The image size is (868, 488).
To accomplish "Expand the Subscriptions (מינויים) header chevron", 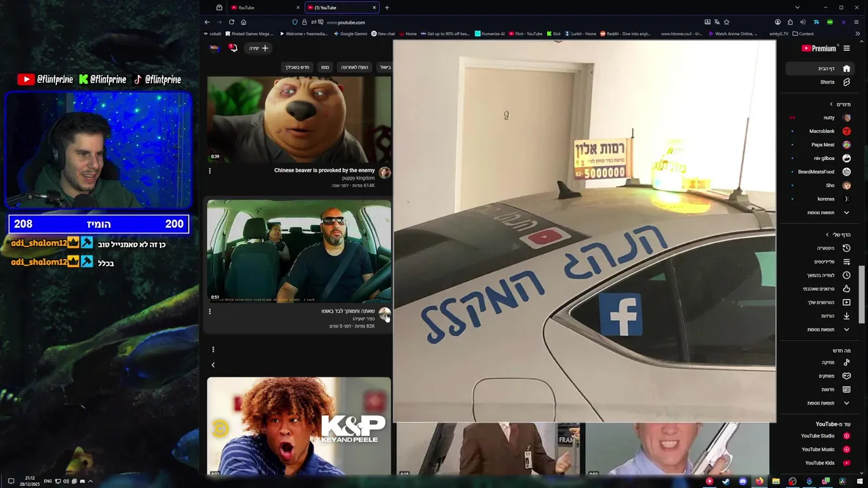I will click(831, 104).
